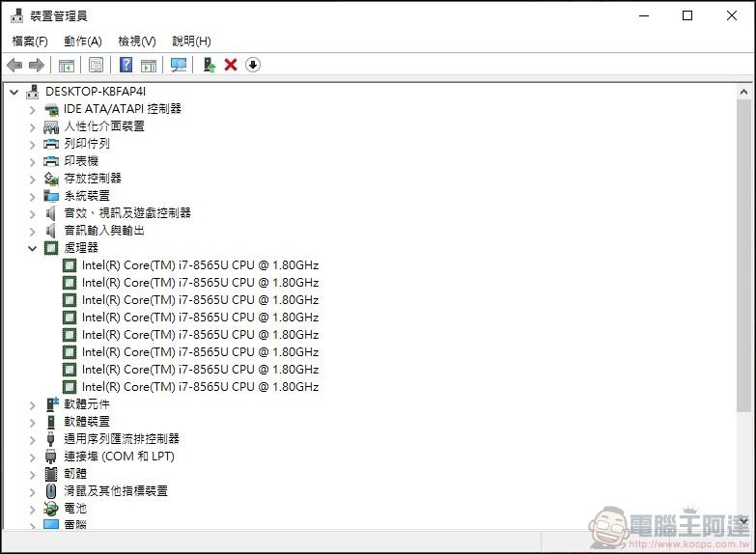756x554 pixels.
Task: Click the scrollbar down arrow
Action: tap(743, 521)
